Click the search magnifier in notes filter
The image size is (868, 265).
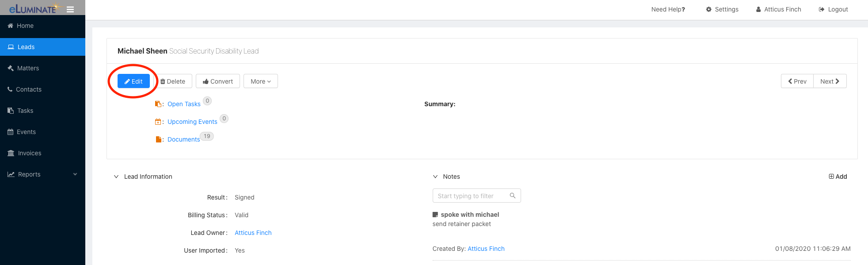tap(513, 196)
